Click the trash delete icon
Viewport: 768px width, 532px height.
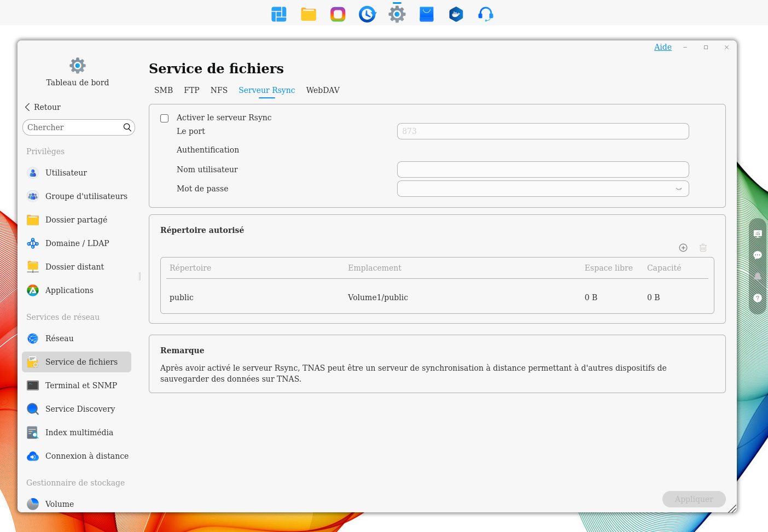(x=703, y=248)
